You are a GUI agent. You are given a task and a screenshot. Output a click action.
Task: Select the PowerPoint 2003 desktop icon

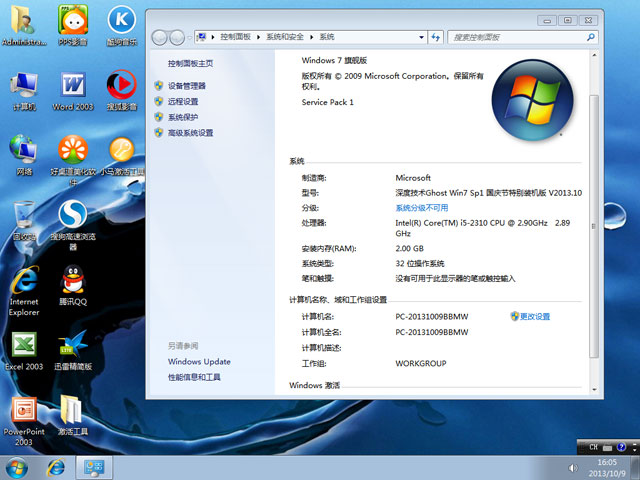[x=23, y=412]
